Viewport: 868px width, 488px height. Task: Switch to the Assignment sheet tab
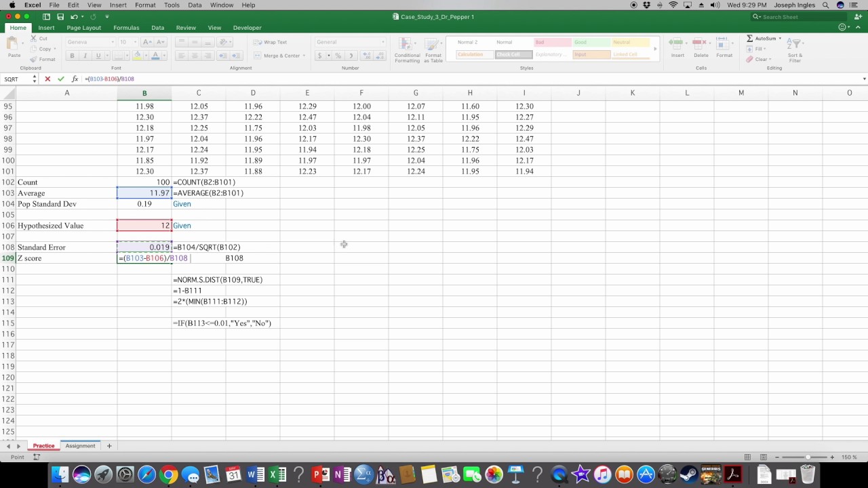[x=80, y=446]
